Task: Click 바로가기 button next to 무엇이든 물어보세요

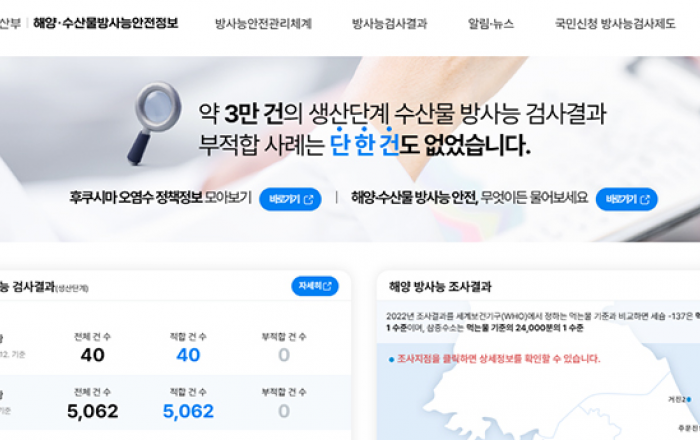Action: [626, 199]
